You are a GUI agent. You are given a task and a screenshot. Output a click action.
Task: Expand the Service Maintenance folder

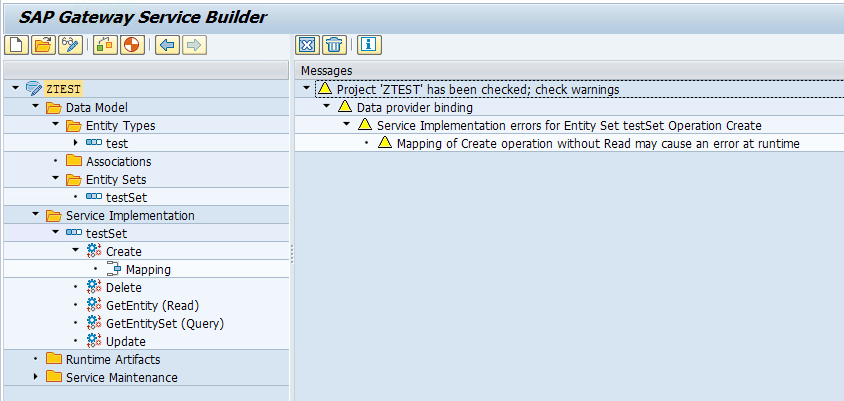tap(36, 377)
